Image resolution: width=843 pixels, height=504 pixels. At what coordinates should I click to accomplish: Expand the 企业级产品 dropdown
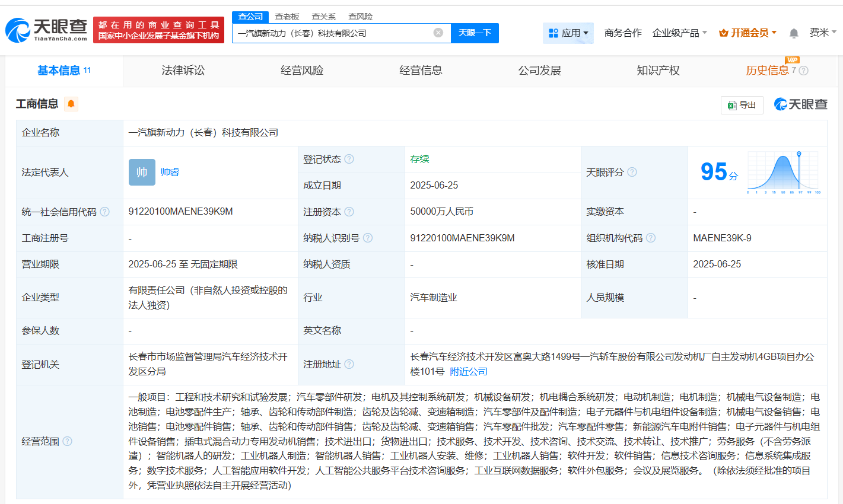coord(679,33)
